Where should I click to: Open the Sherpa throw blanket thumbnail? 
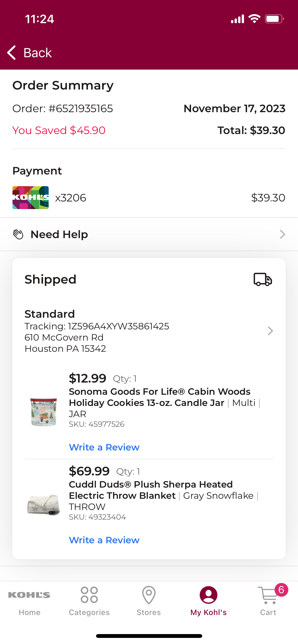pyautogui.click(x=43, y=504)
